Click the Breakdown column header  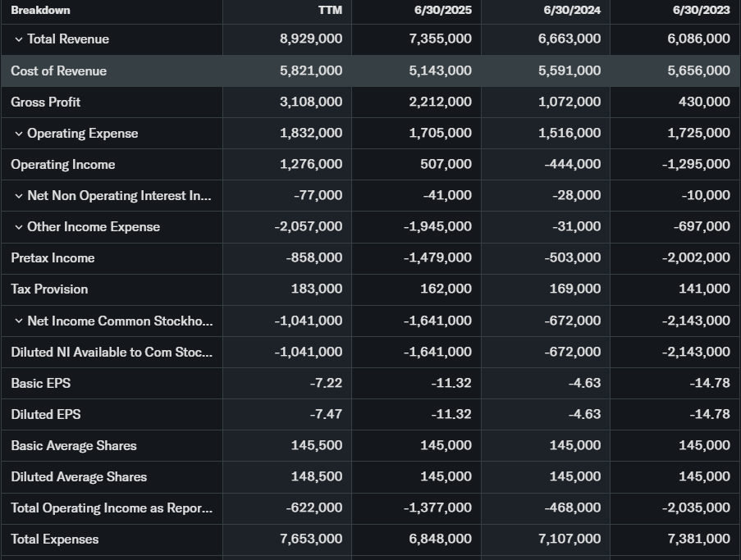[40, 10]
